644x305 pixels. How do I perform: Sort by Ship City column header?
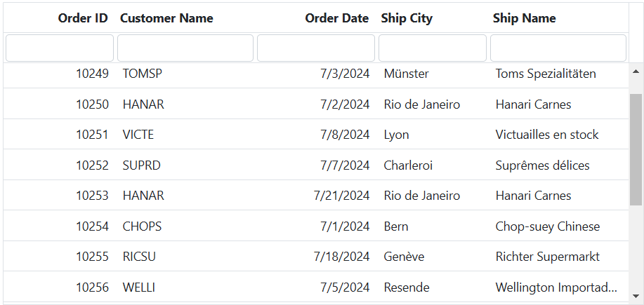pyautogui.click(x=407, y=18)
